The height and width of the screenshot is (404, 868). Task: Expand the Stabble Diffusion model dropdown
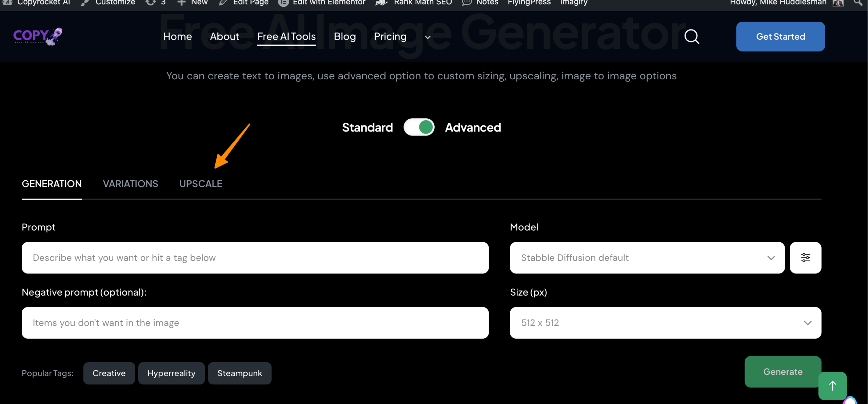(x=647, y=258)
